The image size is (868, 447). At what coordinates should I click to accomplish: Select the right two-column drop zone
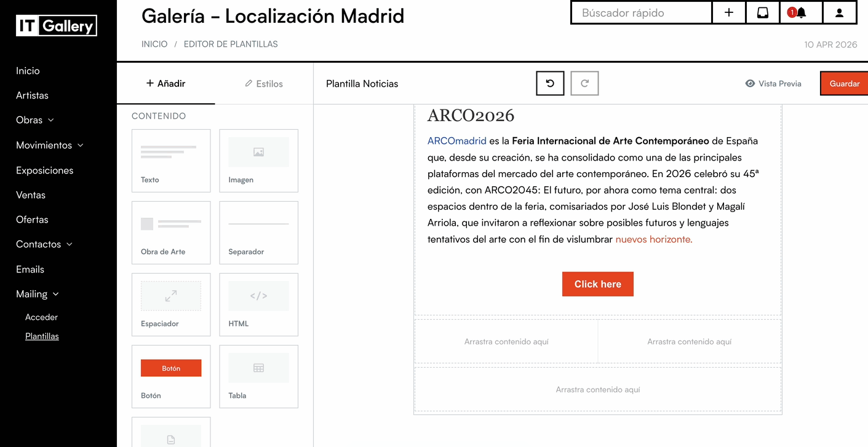point(690,341)
